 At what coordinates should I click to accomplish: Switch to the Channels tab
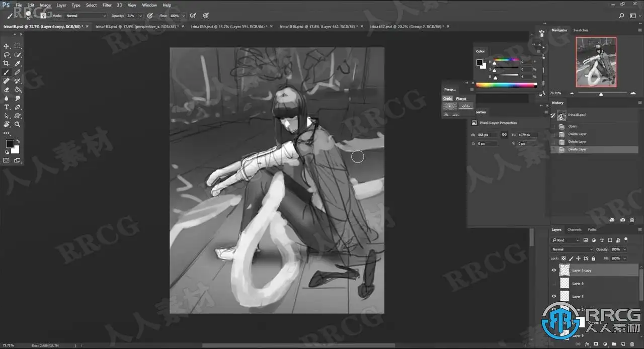tap(574, 229)
